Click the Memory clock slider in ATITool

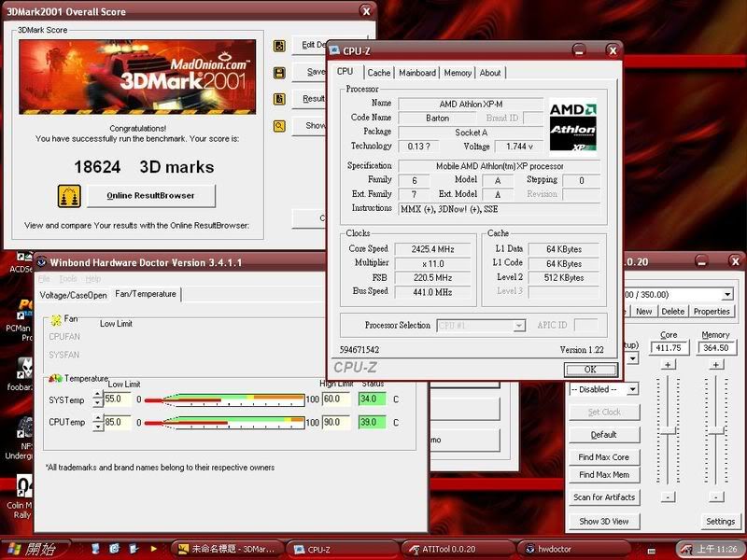click(716, 431)
